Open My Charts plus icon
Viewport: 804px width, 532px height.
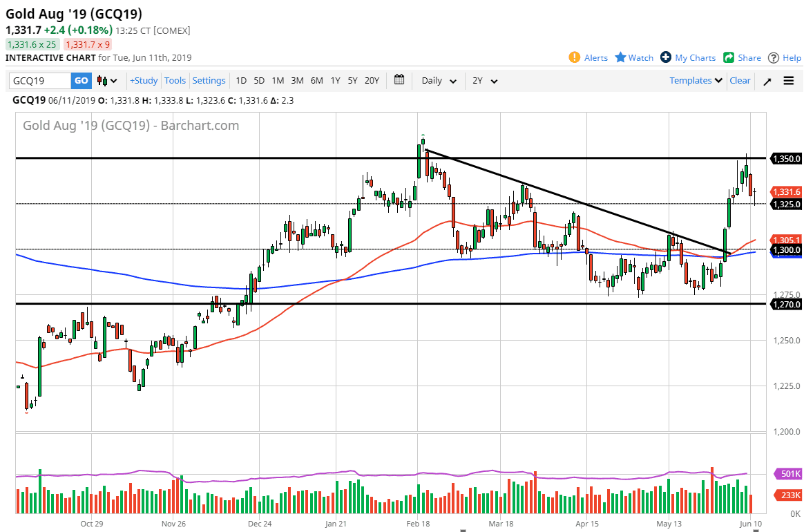[666, 57]
